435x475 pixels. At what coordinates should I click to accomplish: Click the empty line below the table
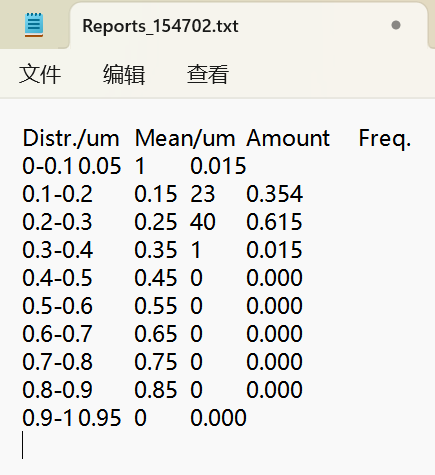217,445
